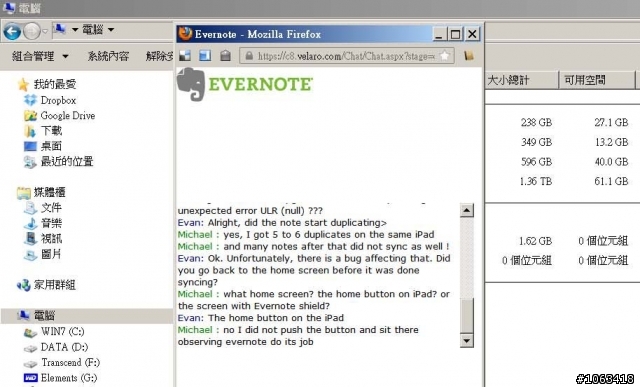Sort by 可用空間 column header
The height and width of the screenshot is (387, 640).
coord(597,80)
